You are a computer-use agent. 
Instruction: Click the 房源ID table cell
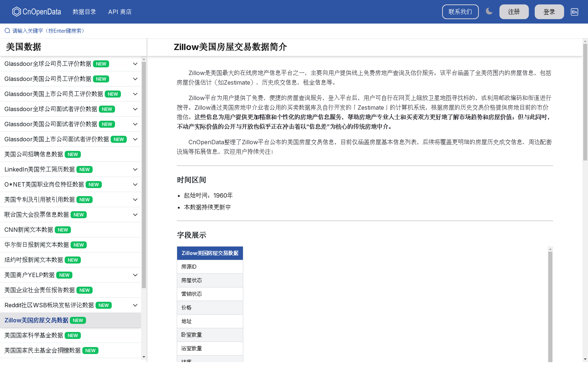(210, 267)
